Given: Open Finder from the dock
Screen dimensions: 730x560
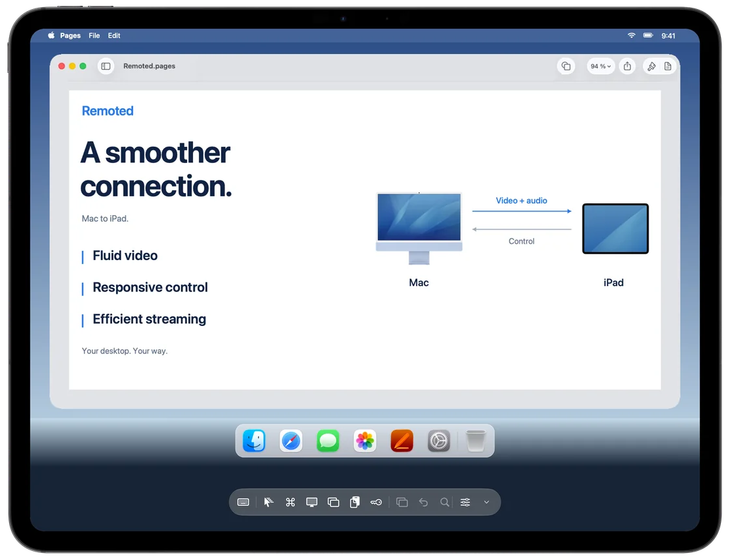Looking at the screenshot, I should click(254, 440).
